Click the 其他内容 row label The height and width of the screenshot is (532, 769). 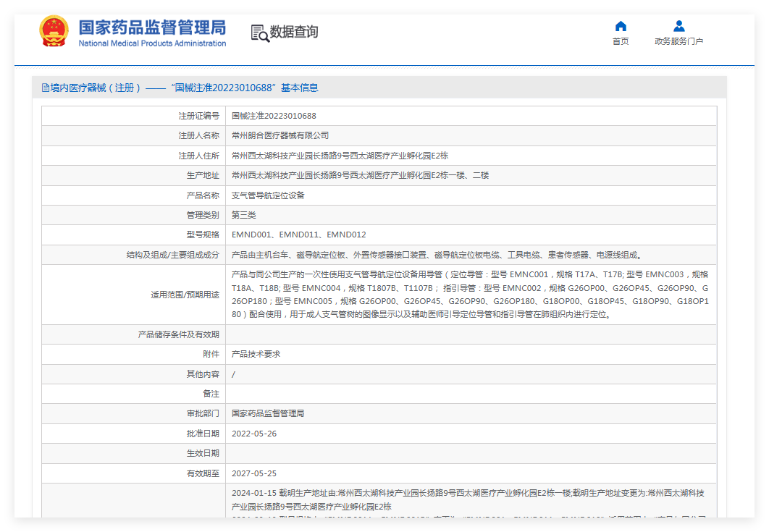point(203,374)
